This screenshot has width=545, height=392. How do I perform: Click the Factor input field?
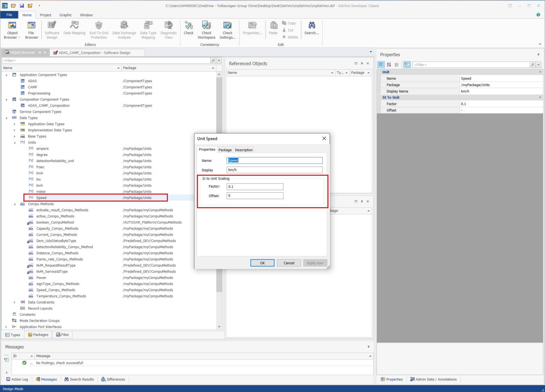[255, 187]
